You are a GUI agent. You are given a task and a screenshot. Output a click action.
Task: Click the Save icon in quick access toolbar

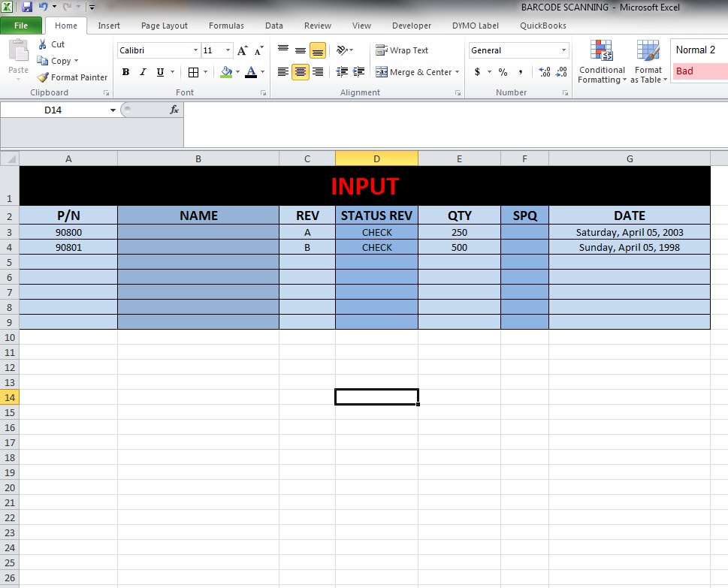click(x=27, y=7)
